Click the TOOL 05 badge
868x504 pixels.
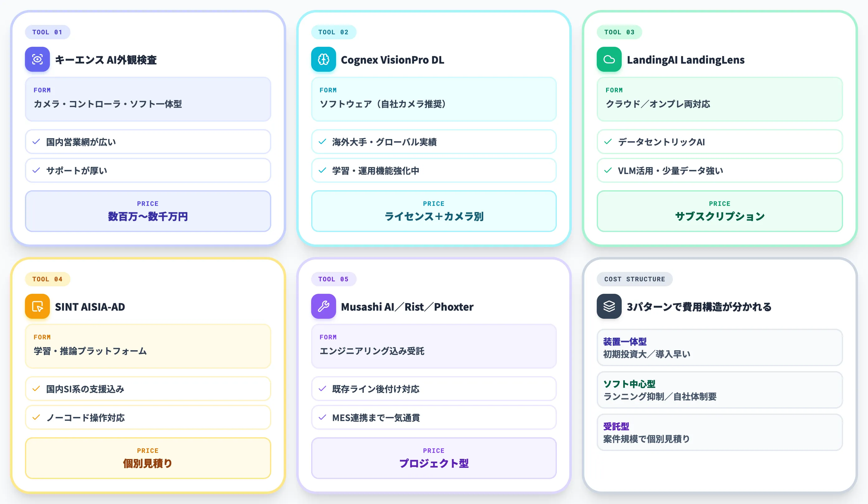point(333,279)
